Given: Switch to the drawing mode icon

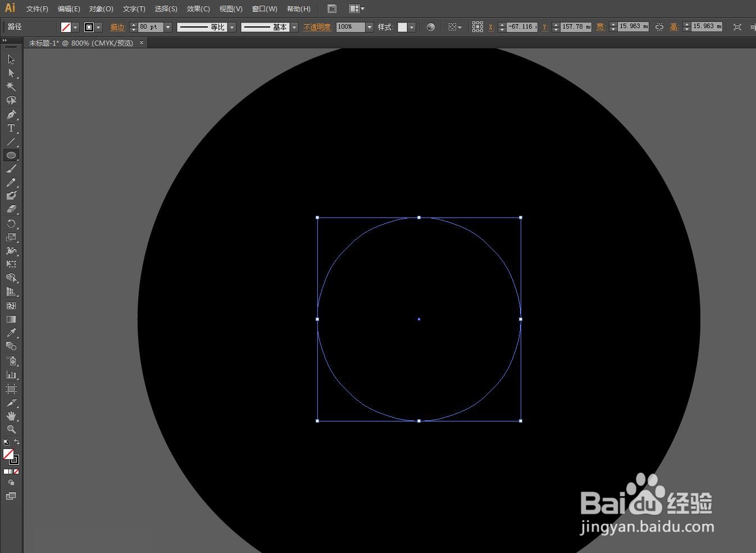Looking at the screenshot, I should click(11, 483).
